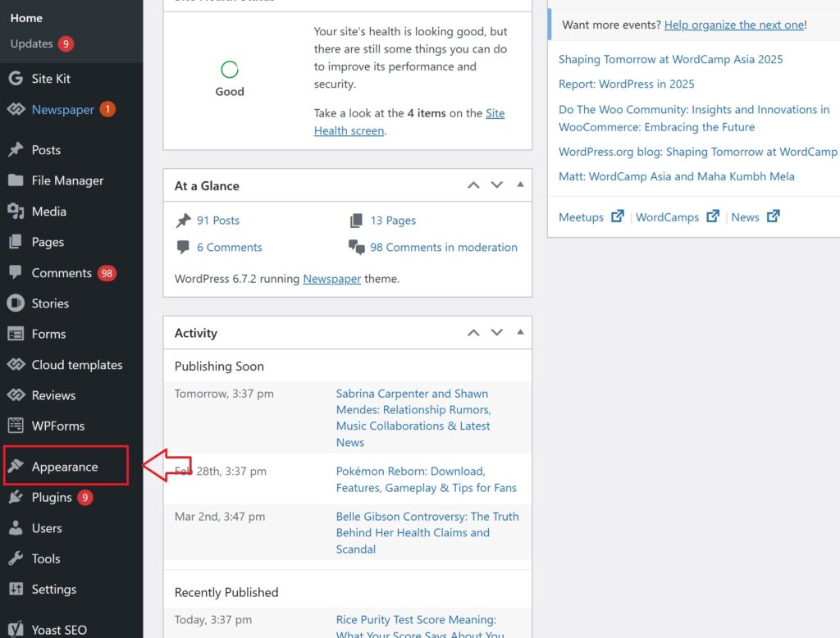Open the 98 Comments in moderation entry
Screen dimensions: 840x638
443,247
